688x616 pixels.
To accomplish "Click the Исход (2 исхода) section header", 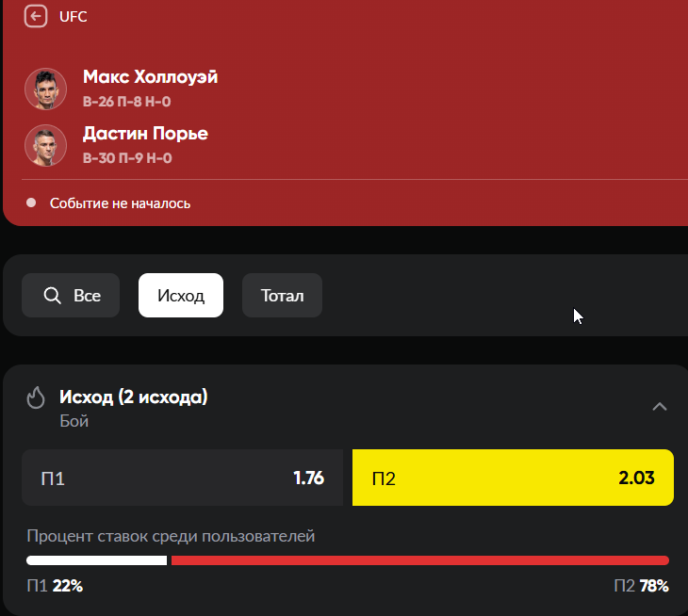I will coord(134,397).
